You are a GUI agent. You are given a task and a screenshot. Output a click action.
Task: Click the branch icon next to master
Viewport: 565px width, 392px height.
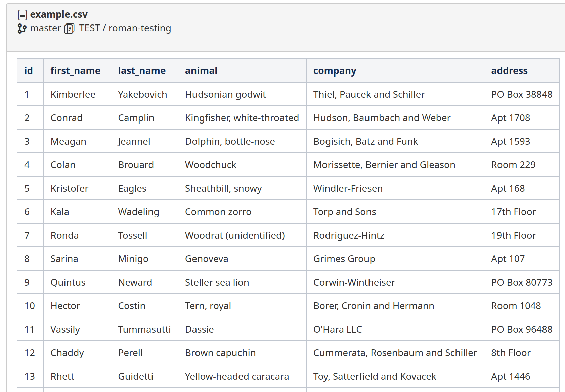[22, 29]
